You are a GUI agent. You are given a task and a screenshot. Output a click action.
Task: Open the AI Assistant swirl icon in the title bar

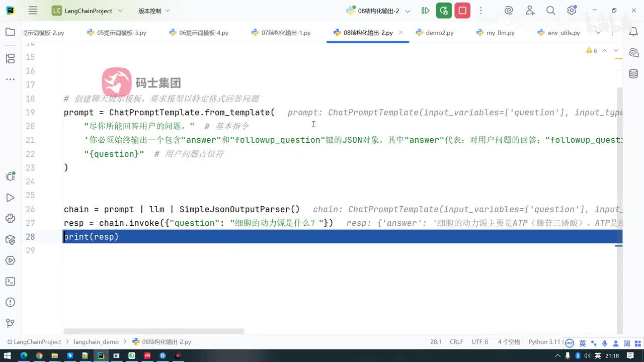pos(509,11)
